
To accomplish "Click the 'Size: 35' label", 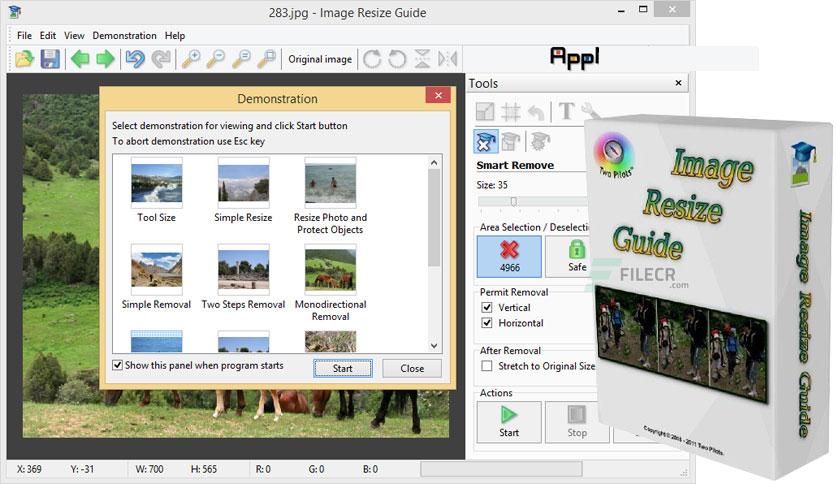I will point(492,185).
